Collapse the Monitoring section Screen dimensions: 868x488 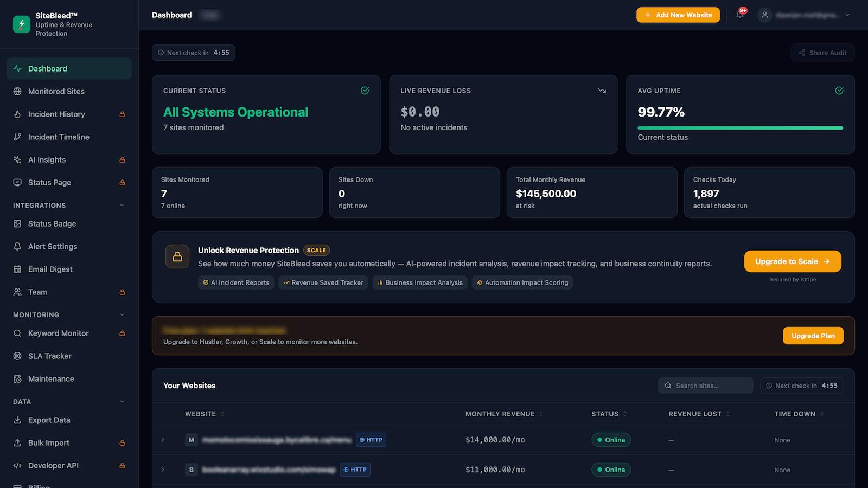pyautogui.click(x=122, y=315)
